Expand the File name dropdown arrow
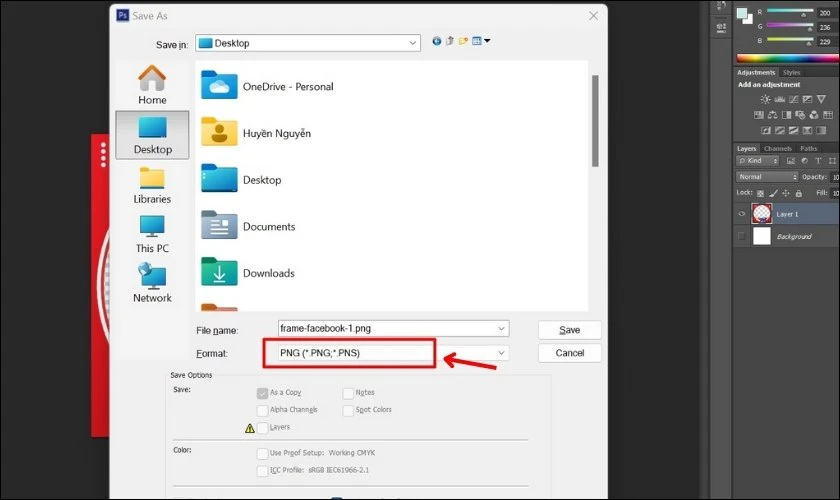The width and height of the screenshot is (840, 500). point(501,329)
